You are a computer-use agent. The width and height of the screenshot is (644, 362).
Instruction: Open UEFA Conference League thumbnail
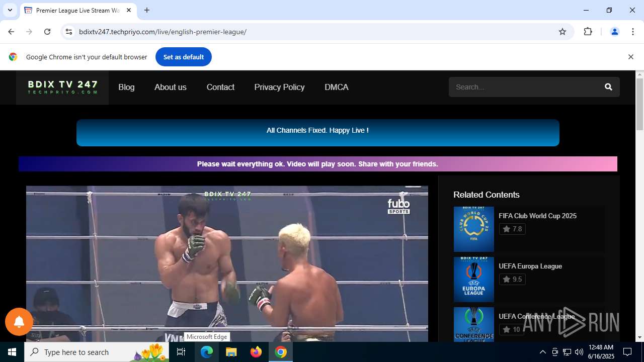(473, 325)
